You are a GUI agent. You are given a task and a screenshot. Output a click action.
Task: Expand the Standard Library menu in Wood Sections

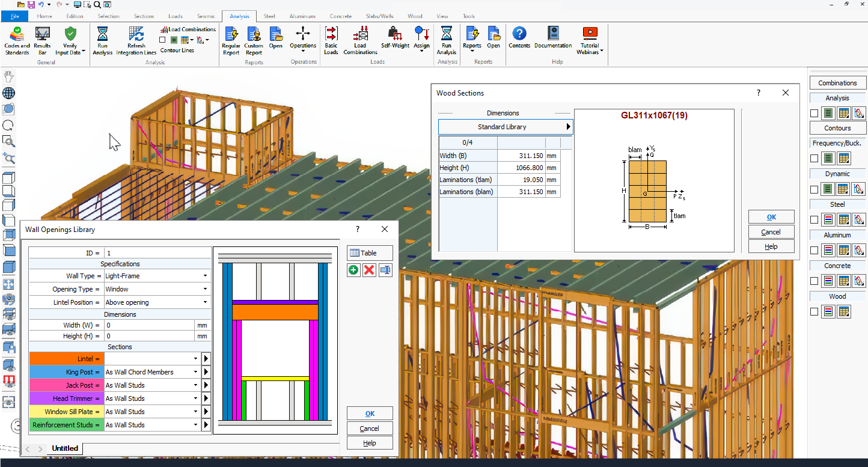pos(506,127)
